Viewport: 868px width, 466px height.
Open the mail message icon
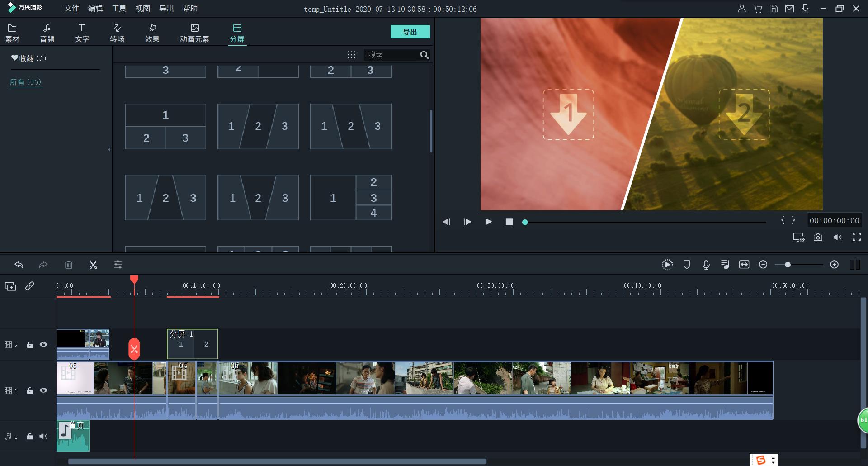(789, 9)
